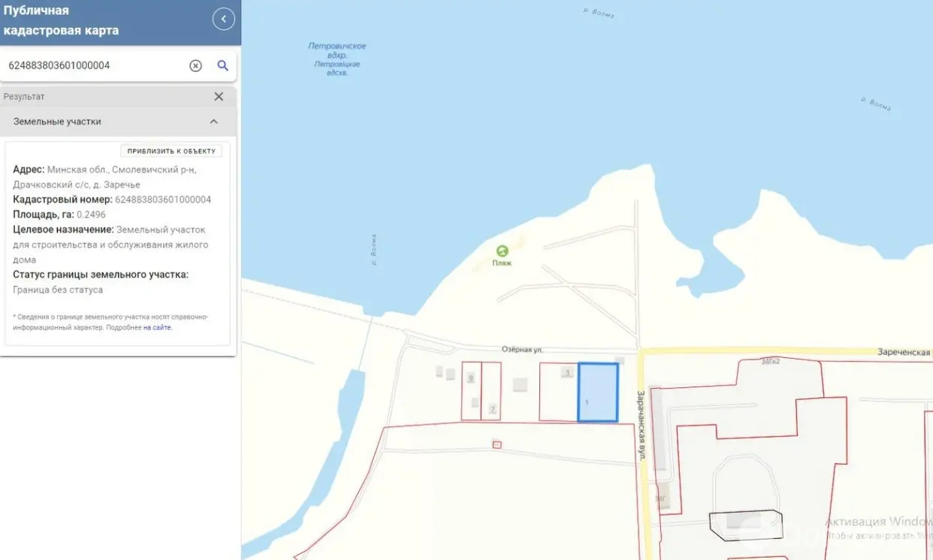Collapse the sidebar with the left arrow
933x560 pixels.
[224, 19]
